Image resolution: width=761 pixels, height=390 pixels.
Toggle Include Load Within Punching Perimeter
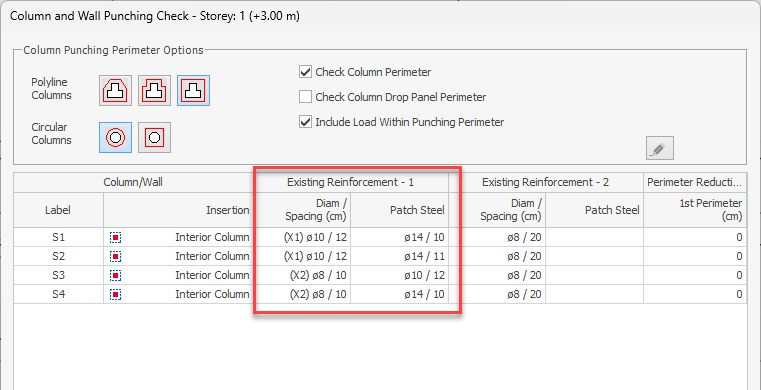[305, 122]
